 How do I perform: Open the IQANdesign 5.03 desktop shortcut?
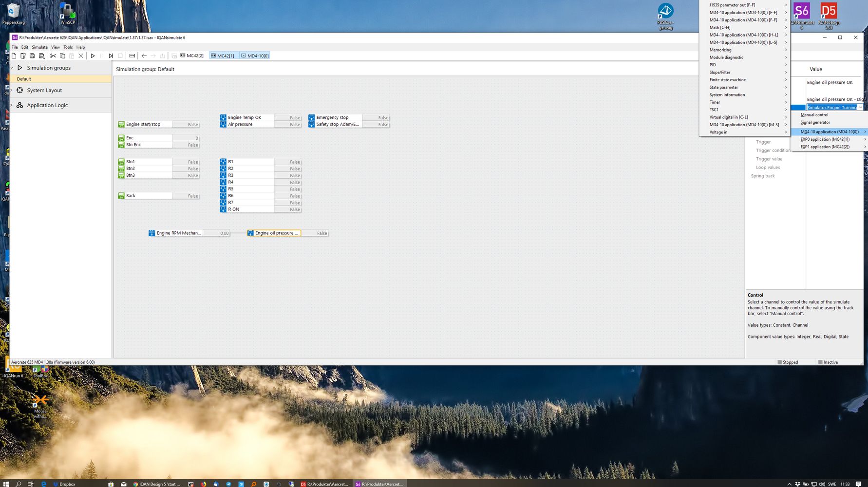point(829,16)
